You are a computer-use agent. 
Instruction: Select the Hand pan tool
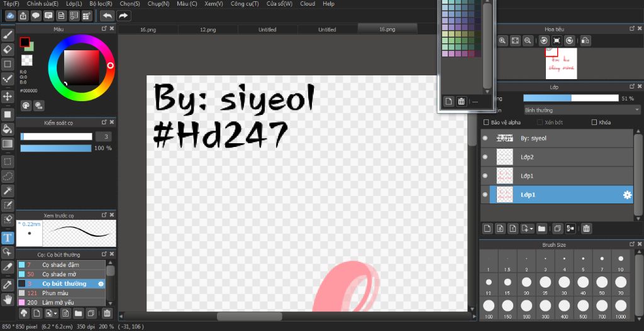click(8, 299)
